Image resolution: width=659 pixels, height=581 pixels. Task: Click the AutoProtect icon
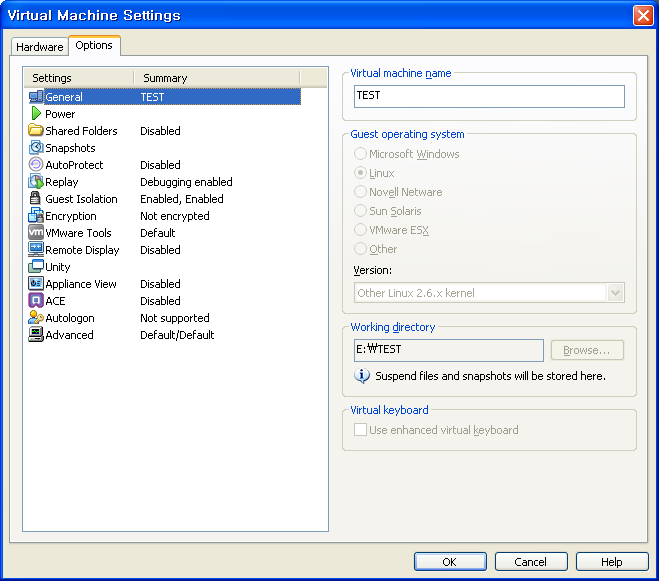click(x=36, y=164)
